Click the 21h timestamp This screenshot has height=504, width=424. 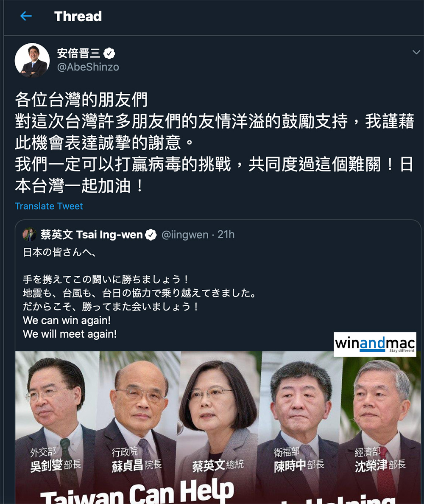[x=226, y=235]
